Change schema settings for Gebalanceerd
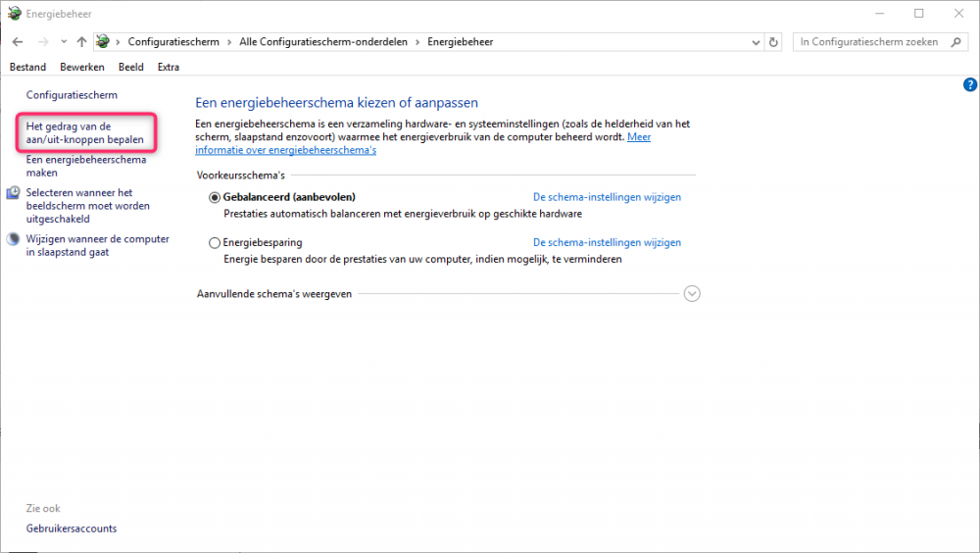The height and width of the screenshot is (553, 980). pos(607,197)
